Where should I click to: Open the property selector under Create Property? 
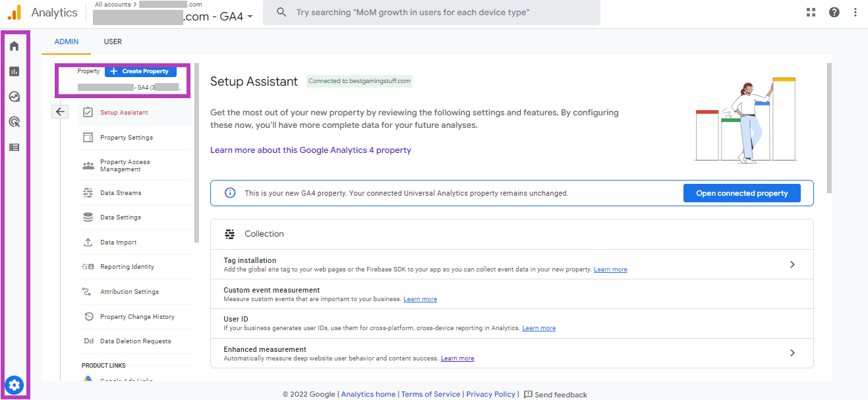pos(129,87)
